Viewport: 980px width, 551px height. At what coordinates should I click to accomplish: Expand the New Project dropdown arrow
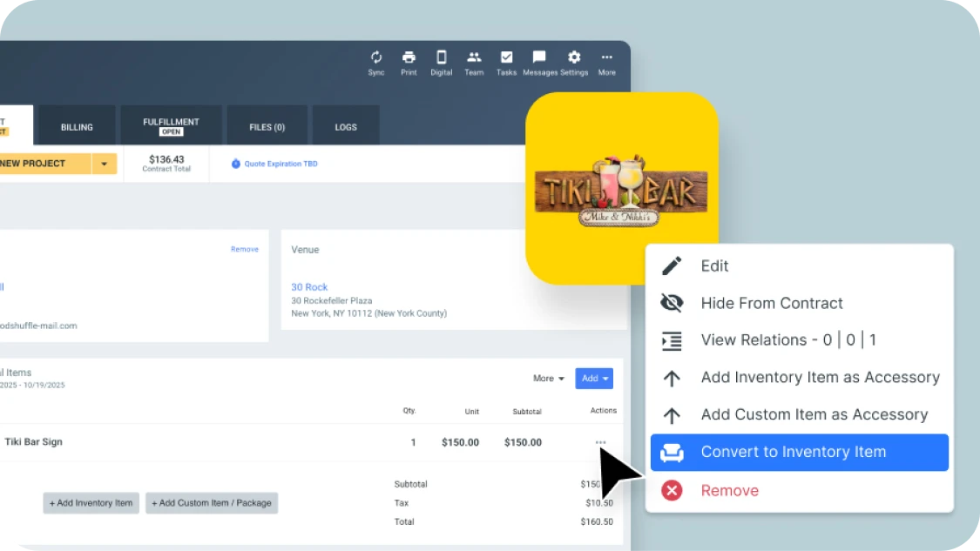tap(106, 164)
